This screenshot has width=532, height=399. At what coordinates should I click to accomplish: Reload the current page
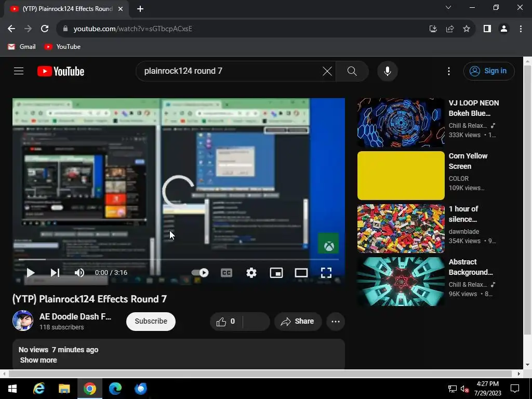click(x=45, y=29)
